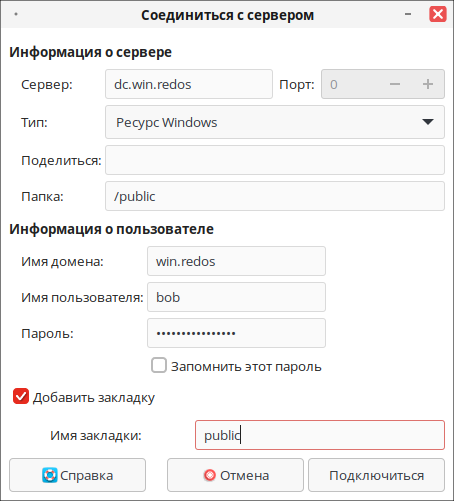The image size is (454, 501).
Task: Minimize the Соединиться с сервером window
Action: (x=408, y=14)
